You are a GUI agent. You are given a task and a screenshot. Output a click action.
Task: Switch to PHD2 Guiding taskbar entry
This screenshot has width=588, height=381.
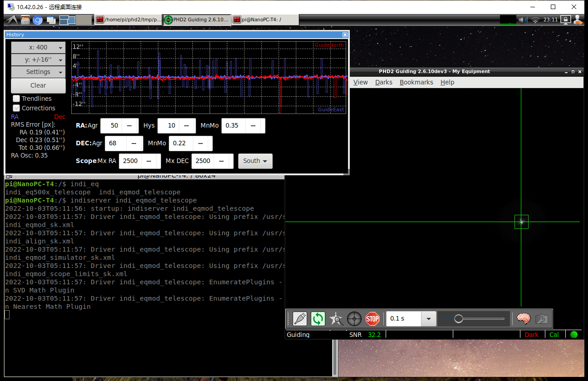196,20
